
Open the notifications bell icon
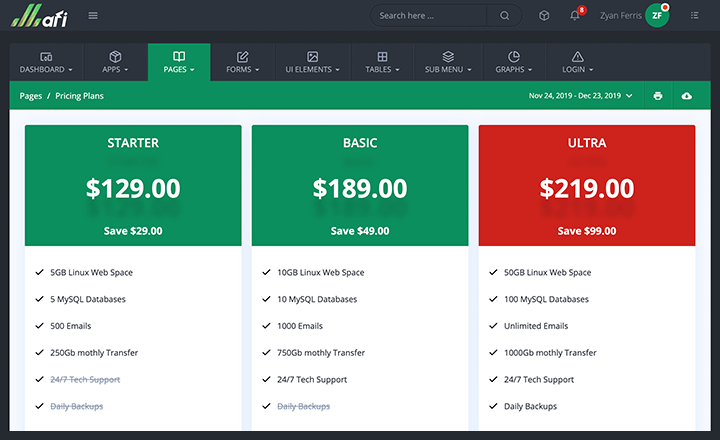click(x=575, y=15)
